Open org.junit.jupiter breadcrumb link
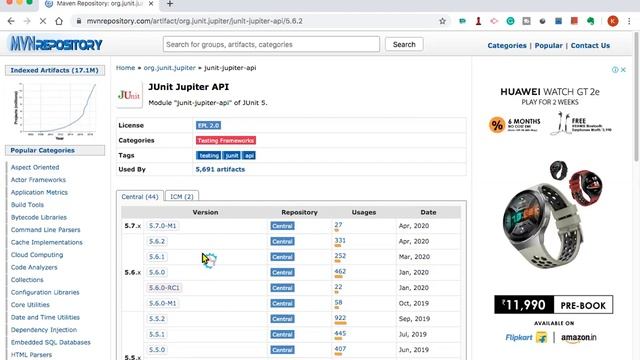The image size is (640, 360). 169,68
